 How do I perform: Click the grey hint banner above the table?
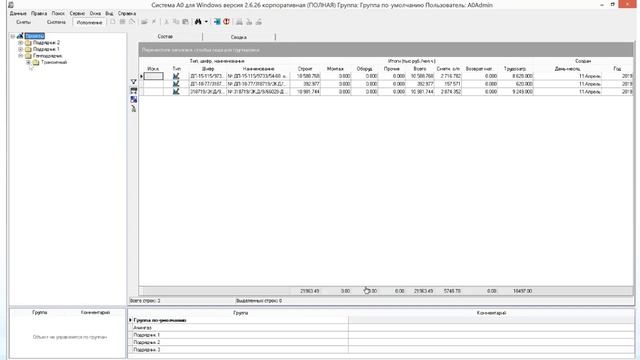coord(386,50)
